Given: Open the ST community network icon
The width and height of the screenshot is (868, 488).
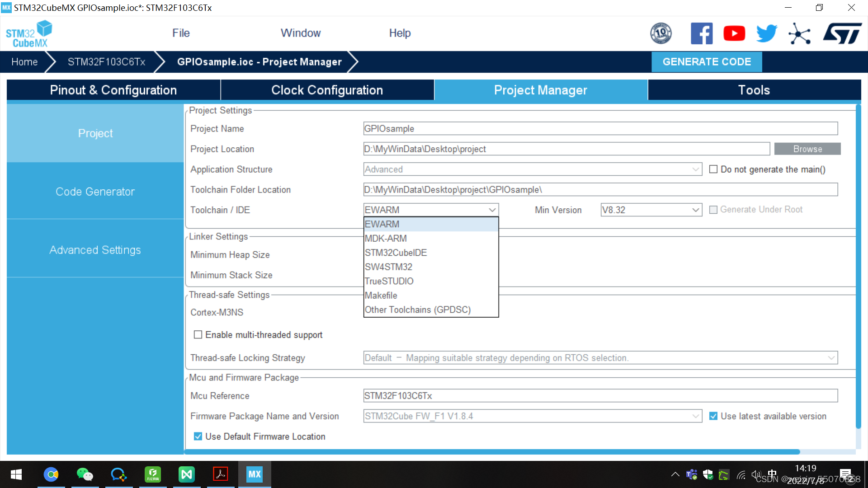Looking at the screenshot, I should pyautogui.click(x=799, y=34).
